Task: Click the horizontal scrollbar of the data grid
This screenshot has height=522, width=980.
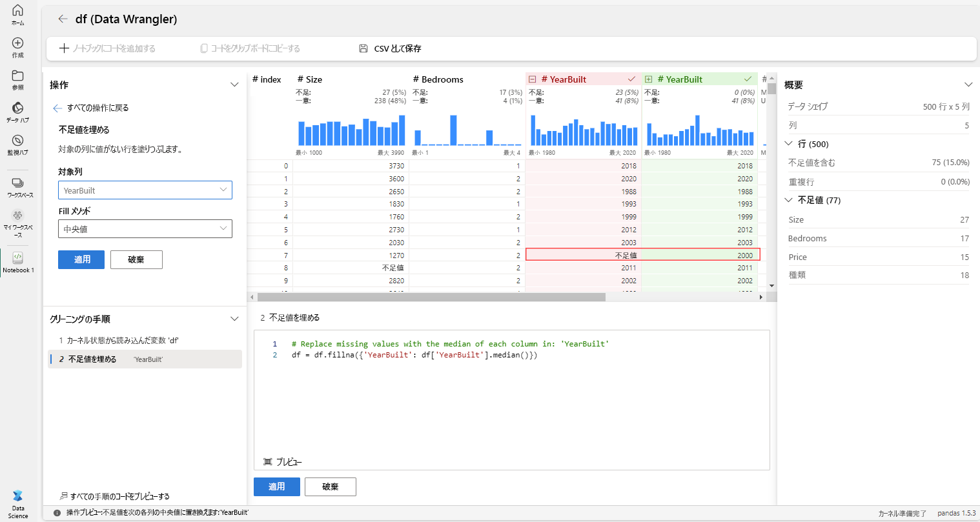Action: pos(431,297)
